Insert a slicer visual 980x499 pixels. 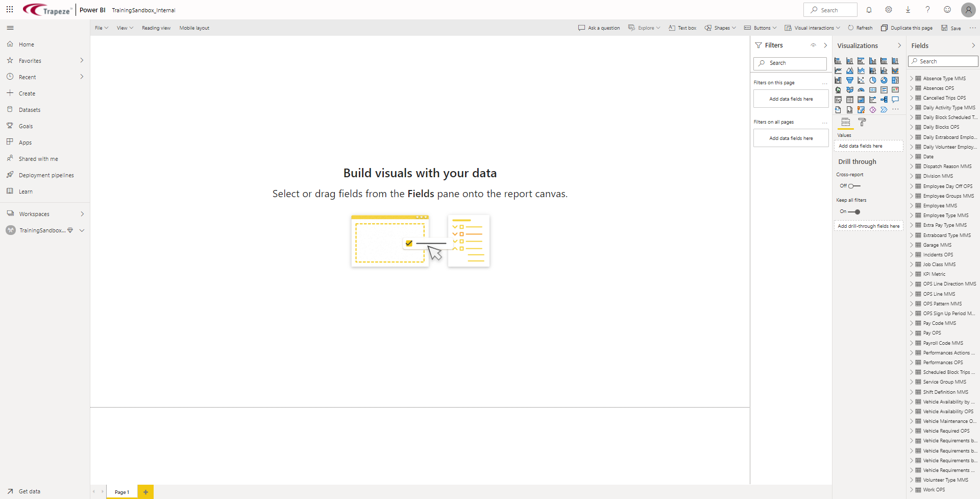[x=838, y=100]
